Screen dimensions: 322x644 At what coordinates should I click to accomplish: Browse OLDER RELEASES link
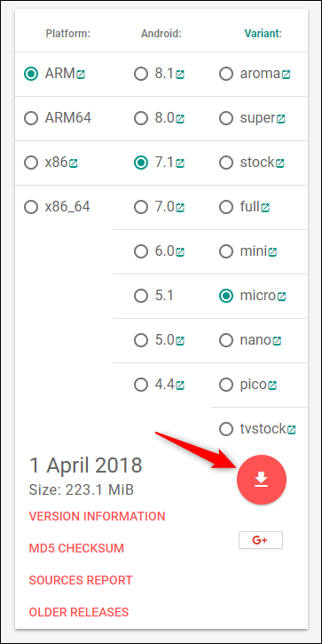[x=79, y=612]
